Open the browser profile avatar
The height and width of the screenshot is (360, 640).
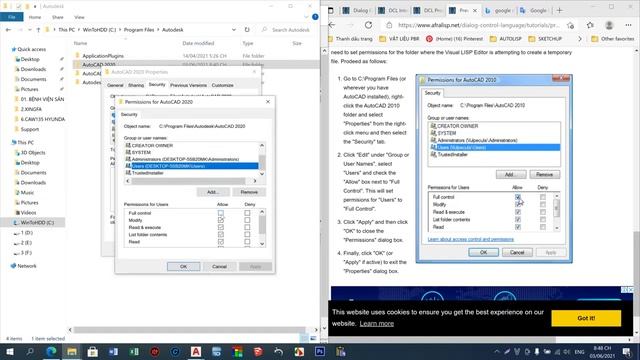point(609,25)
